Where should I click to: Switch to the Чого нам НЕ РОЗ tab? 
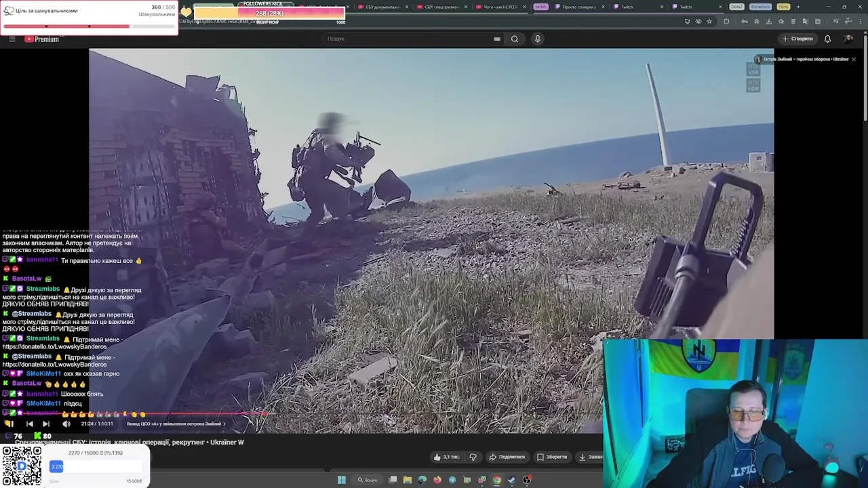tap(500, 7)
